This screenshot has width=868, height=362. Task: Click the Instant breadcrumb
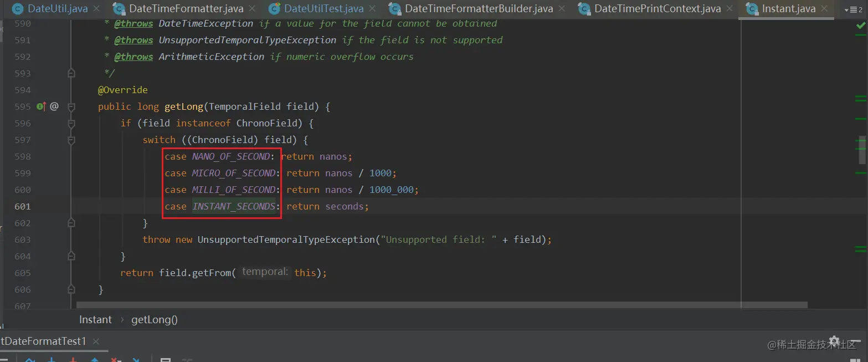pyautogui.click(x=95, y=319)
